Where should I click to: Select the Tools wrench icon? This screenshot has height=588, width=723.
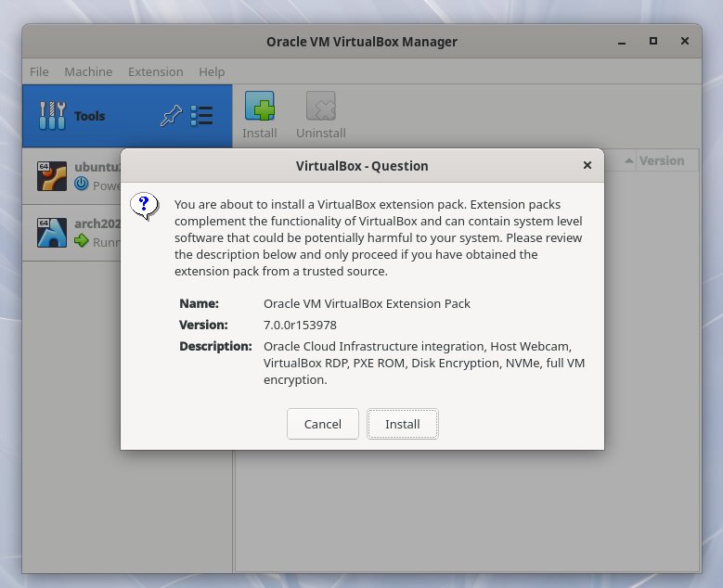pos(52,116)
